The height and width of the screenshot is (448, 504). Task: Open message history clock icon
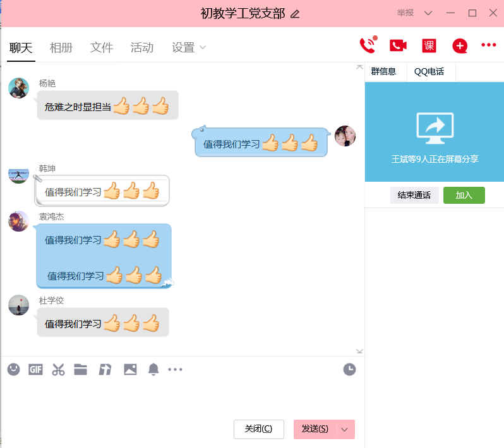(x=349, y=369)
